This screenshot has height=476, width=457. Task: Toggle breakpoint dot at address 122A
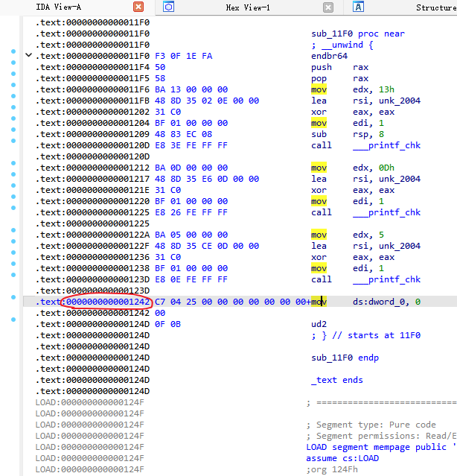pyautogui.click(x=13, y=230)
